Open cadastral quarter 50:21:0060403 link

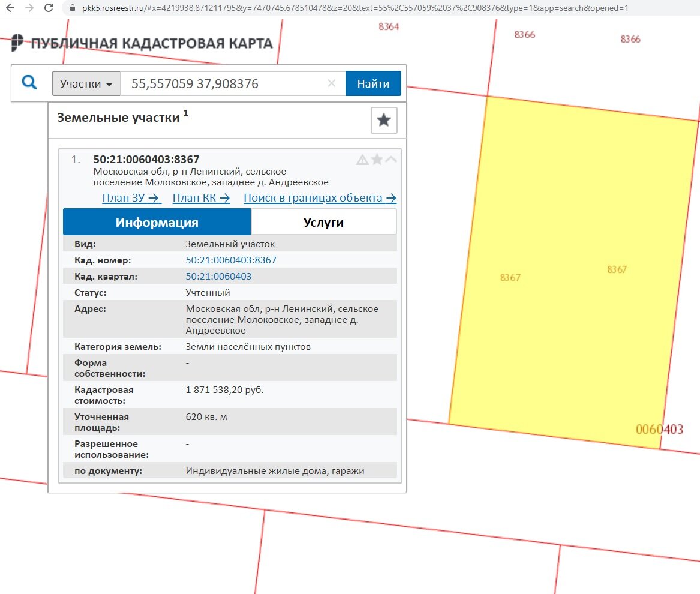(218, 277)
